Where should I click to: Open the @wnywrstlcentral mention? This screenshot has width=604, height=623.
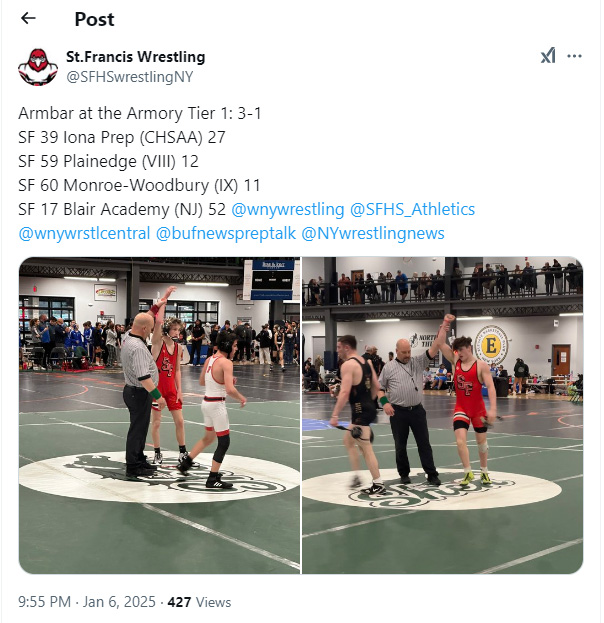click(84, 233)
